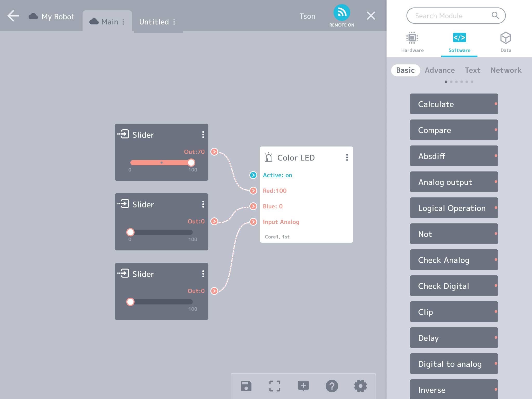Image resolution: width=532 pixels, height=399 pixels.
Task: Switch to the Hardware tab
Action: click(x=412, y=42)
